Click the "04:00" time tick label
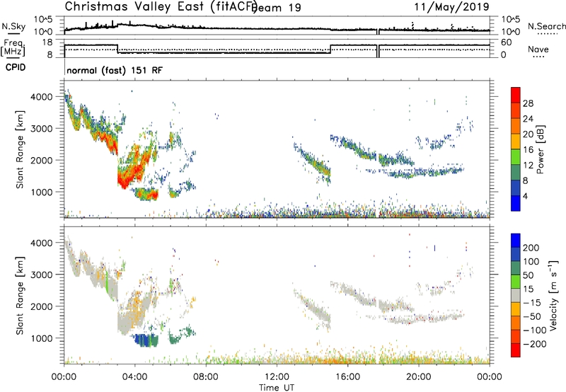566x392 pixels. 134,377
